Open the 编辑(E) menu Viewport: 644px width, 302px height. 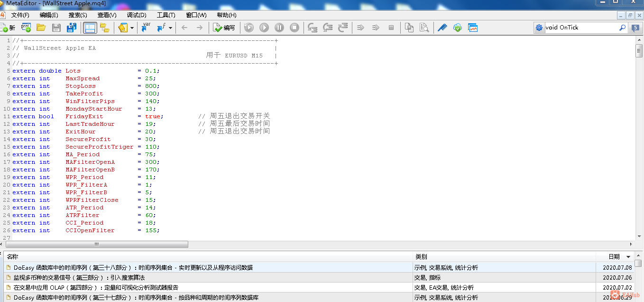coord(49,15)
